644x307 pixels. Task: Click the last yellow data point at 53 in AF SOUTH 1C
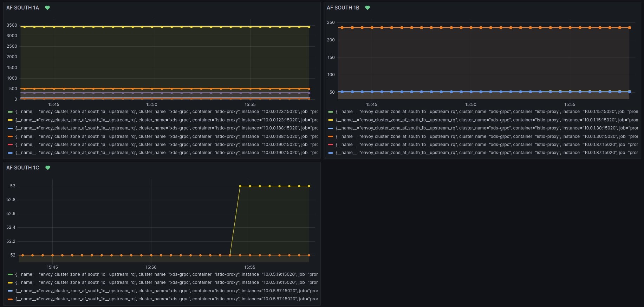(309, 186)
